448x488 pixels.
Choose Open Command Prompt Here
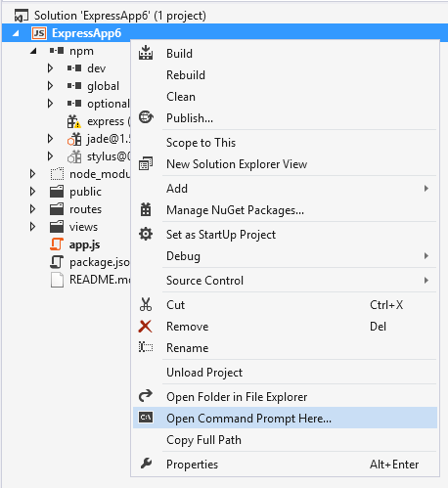(285, 418)
